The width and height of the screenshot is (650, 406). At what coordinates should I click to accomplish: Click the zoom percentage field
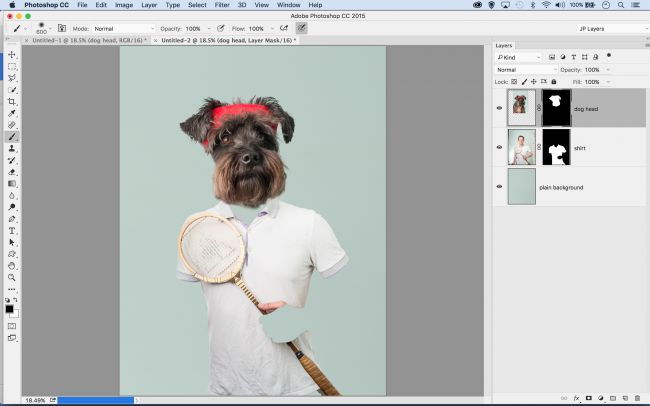pos(35,399)
